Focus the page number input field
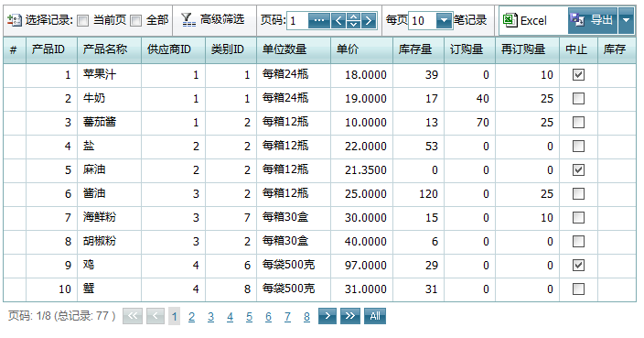The height and width of the screenshot is (338, 644). 297,20
